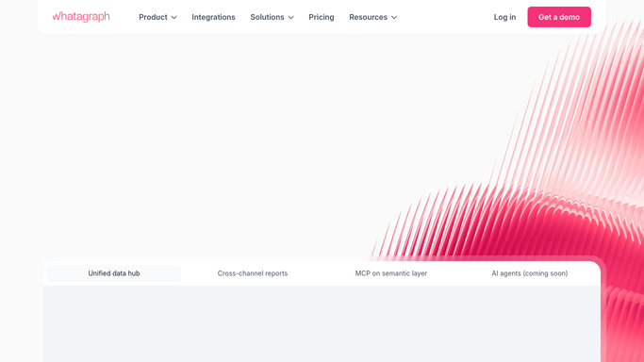Image resolution: width=644 pixels, height=362 pixels.
Task: Click the gray content panel below tabs
Action: click(x=322, y=324)
